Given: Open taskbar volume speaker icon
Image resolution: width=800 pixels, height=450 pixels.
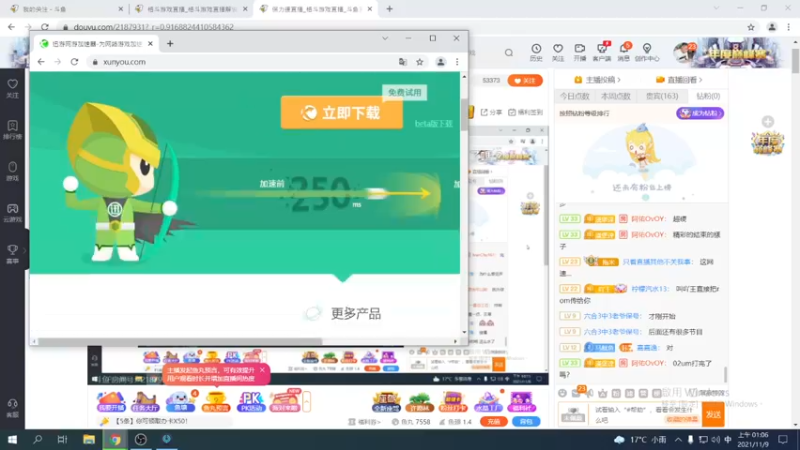Looking at the screenshot, I should (x=715, y=439).
